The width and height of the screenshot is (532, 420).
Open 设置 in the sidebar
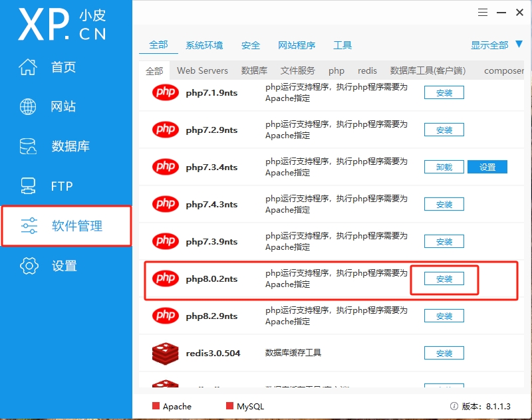point(66,265)
